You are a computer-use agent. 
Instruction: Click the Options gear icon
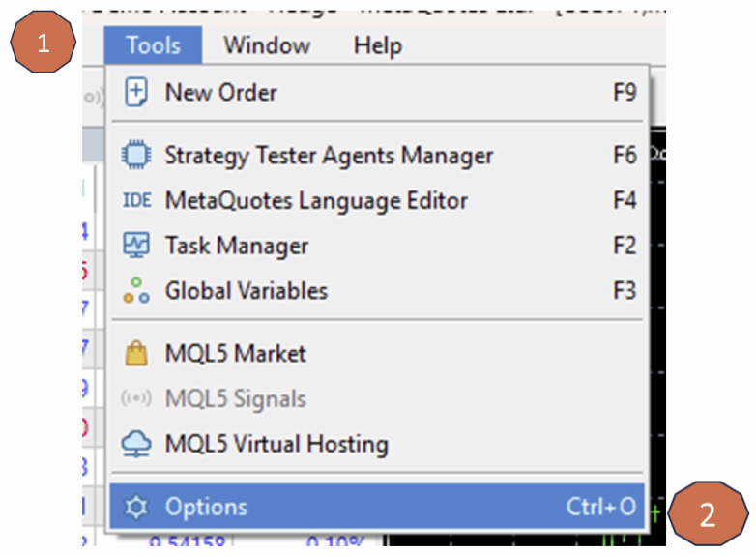(136, 507)
